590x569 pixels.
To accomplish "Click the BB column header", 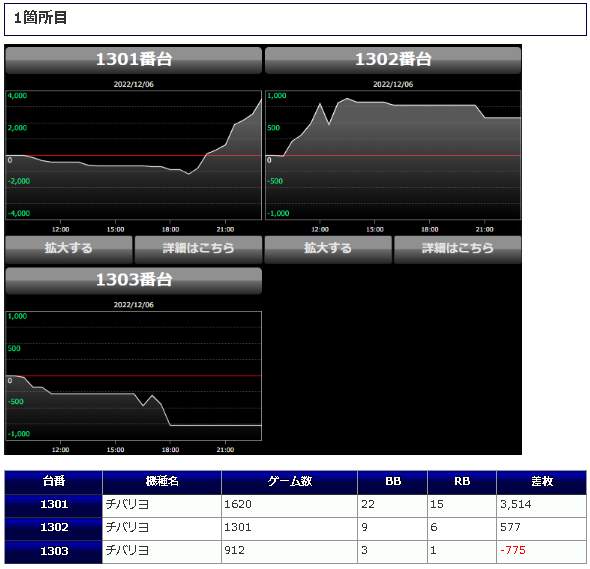I will point(392,482).
